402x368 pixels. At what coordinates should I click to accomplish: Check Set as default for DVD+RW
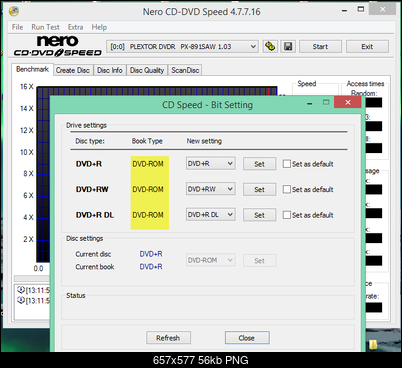287,189
